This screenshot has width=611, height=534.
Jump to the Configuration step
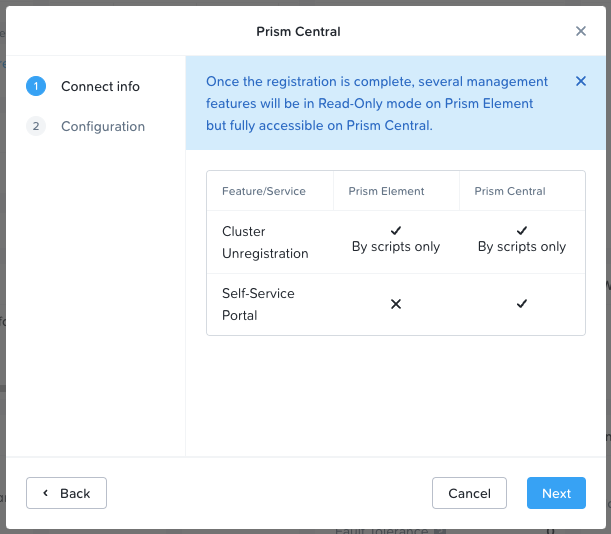pyautogui.click(x=103, y=126)
